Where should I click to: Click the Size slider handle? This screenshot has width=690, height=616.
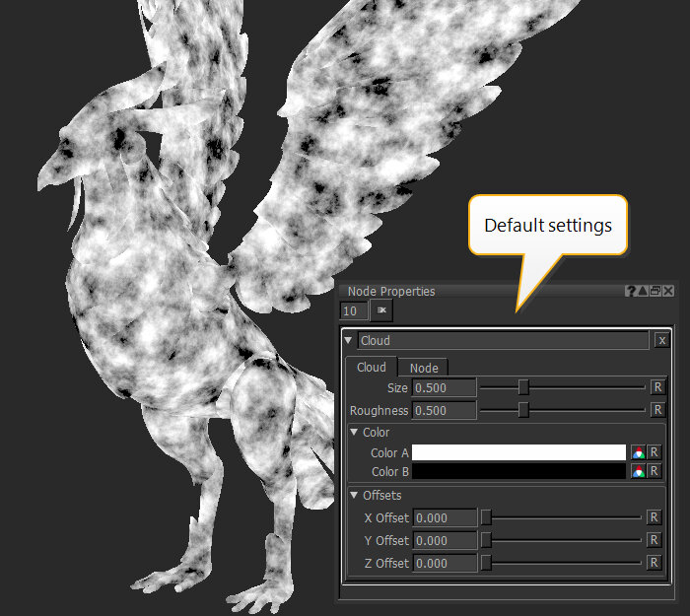tap(523, 387)
